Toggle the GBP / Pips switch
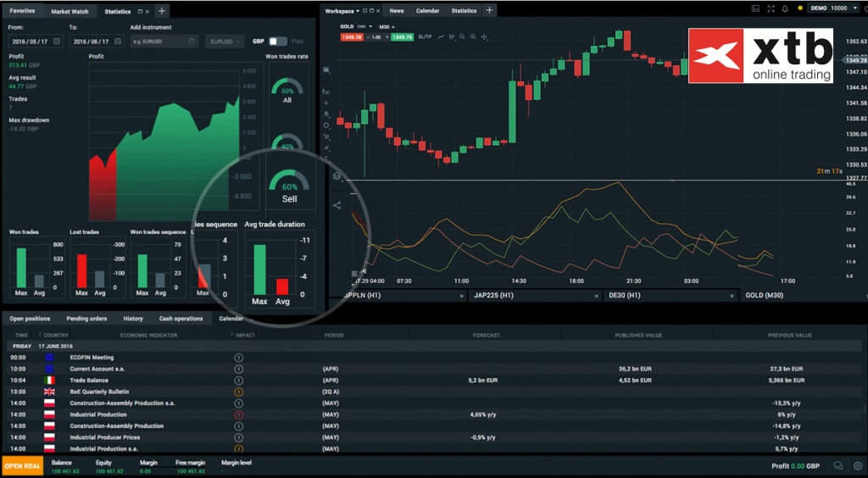Viewport: 868px width, 478px height. (278, 41)
